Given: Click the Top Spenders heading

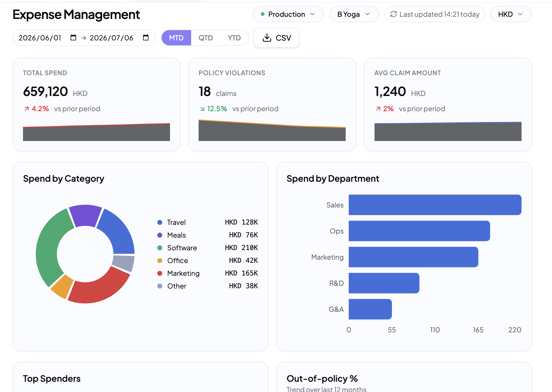Looking at the screenshot, I should click(x=52, y=379).
